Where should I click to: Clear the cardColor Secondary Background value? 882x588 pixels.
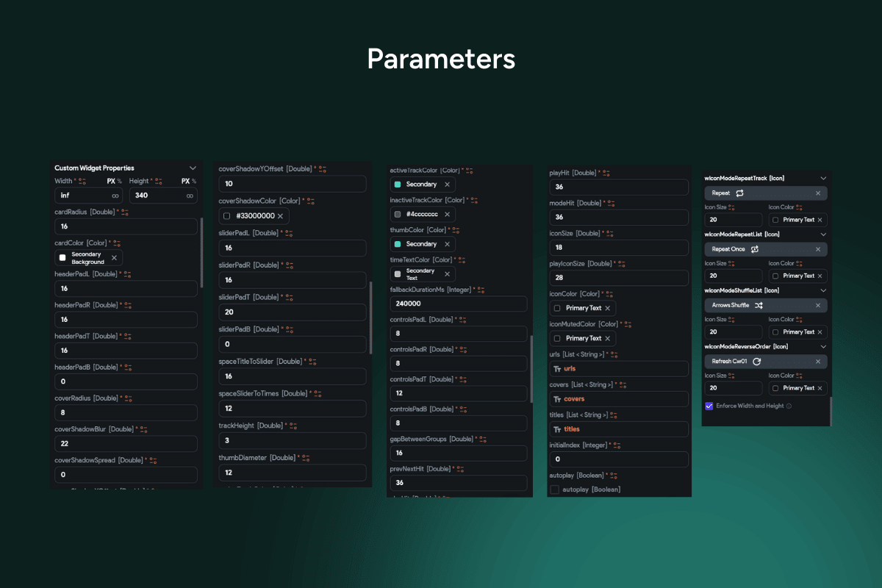114,258
